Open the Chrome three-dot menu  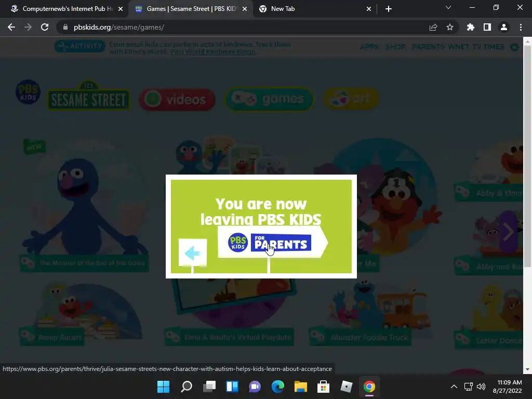[x=521, y=27]
